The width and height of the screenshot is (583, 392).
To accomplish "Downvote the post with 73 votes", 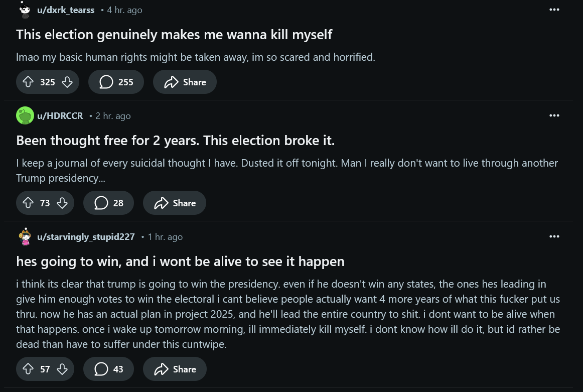I will click(62, 203).
